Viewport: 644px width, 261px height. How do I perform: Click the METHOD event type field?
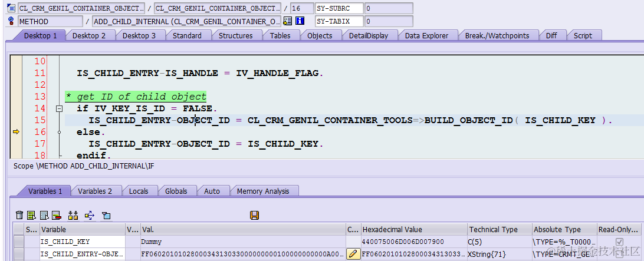pyautogui.click(x=50, y=21)
